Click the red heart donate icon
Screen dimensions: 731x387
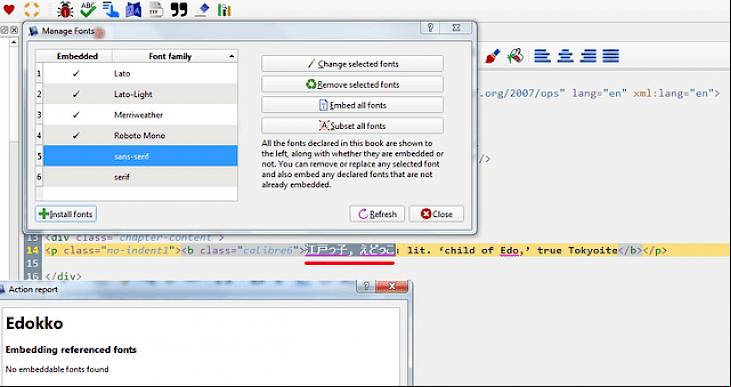[9, 9]
